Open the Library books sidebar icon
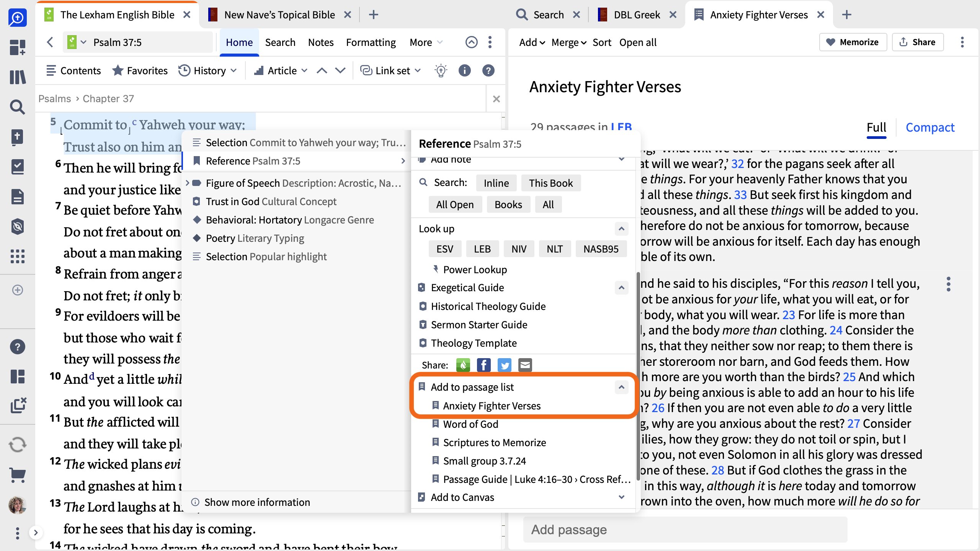Viewport: 980px width, 551px height. coord(18,77)
